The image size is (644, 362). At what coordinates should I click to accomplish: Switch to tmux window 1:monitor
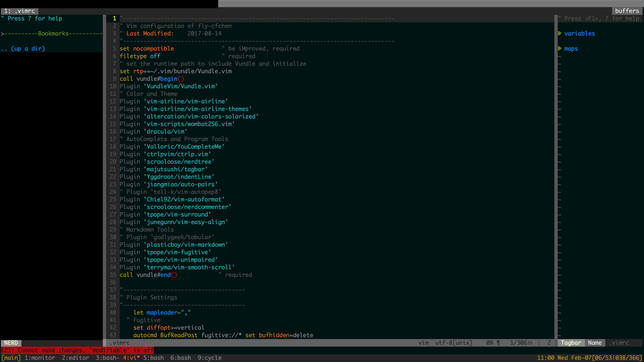click(40, 358)
